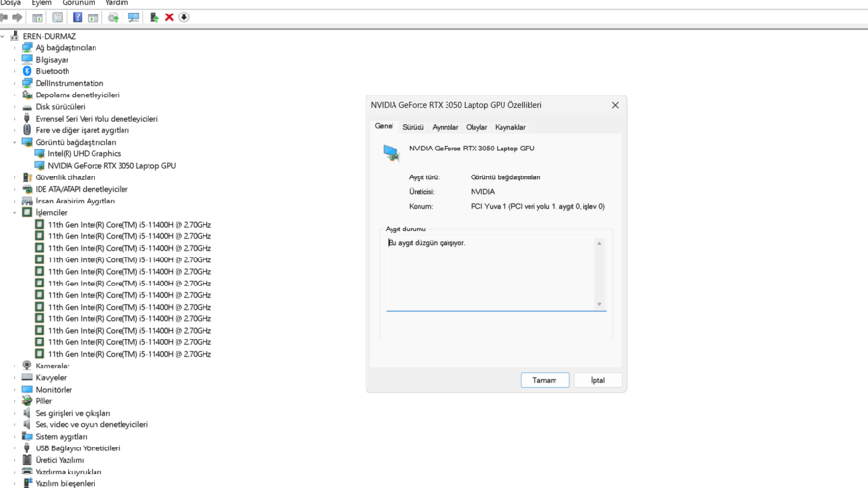Select the Genel tab

click(x=384, y=126)
